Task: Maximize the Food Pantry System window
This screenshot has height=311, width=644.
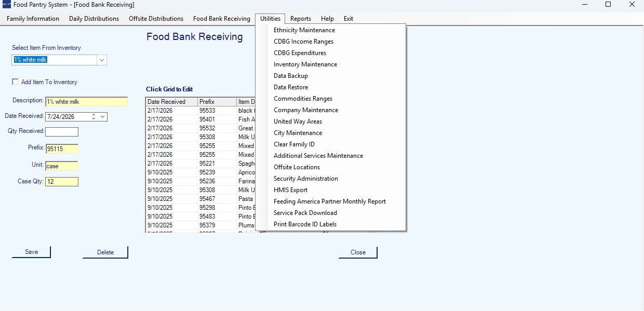Action: [608, 5]
